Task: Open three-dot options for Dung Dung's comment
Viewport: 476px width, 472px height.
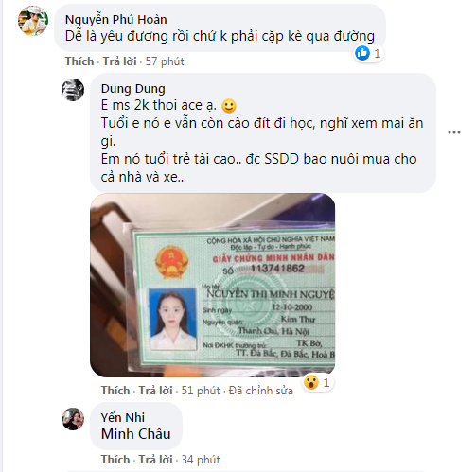Action: (x=454, y=132)
